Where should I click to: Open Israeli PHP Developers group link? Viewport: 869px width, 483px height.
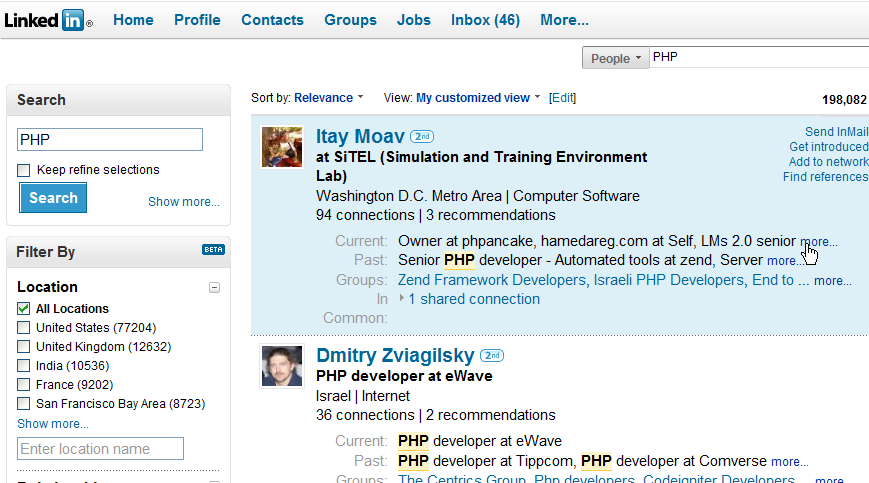[x=668, y=280]
